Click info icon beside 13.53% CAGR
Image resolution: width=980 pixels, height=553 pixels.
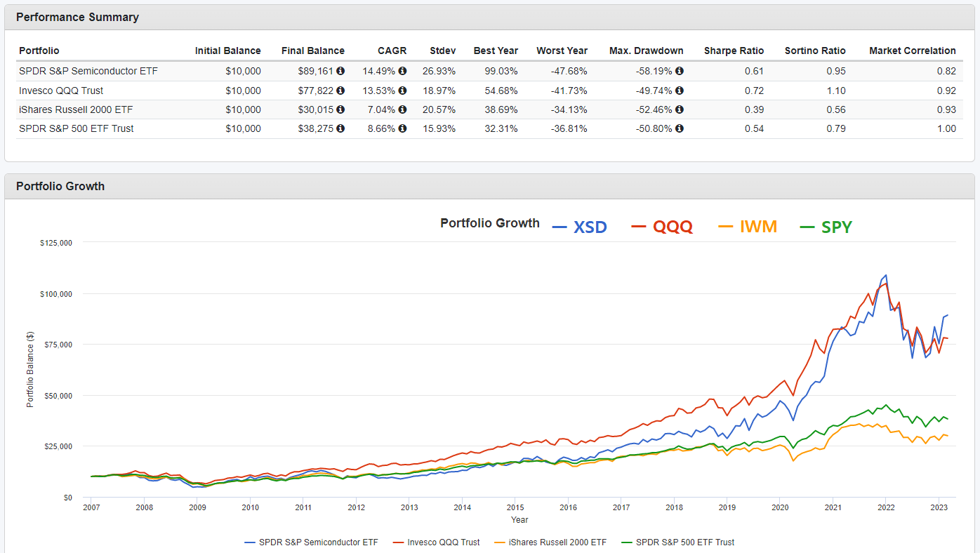pyautogui.click(x=402, y=91)
